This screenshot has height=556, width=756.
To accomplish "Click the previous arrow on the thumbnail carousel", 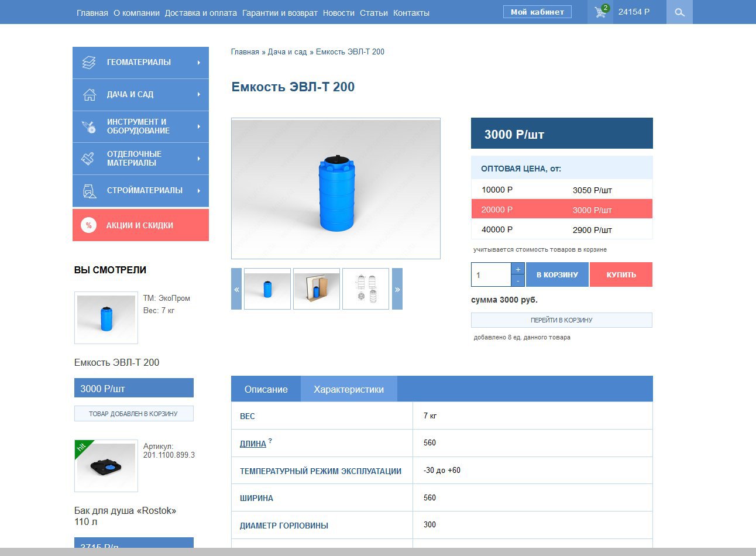I will pyautogui.click(x=236, y=289).
